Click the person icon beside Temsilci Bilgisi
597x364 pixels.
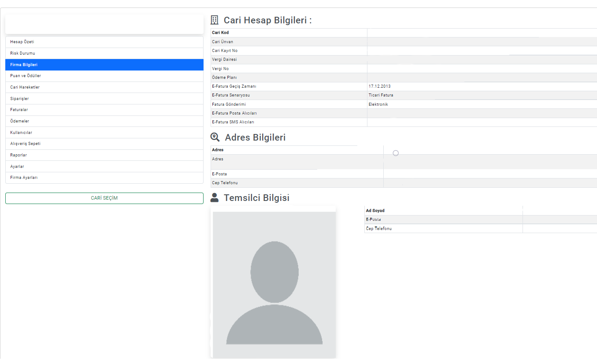(215, 197)
